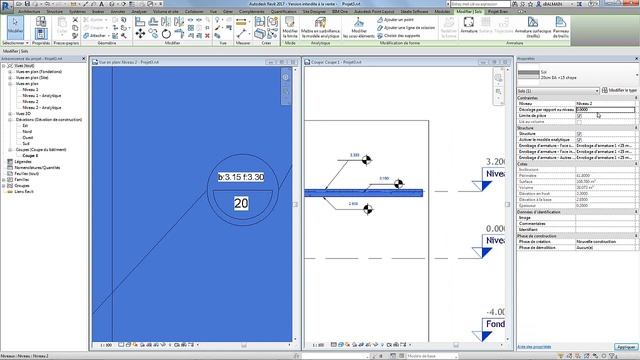
Task: Click the blue floor slab in section view
Action: click(x=363, y=193)
